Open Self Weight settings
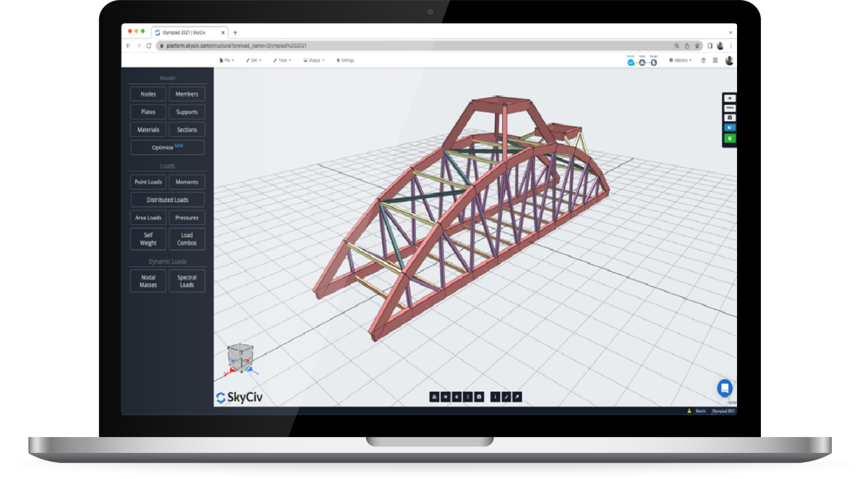The width and height of the screenshot is (868, 479). pyautogui.click(x=148, y=239)
